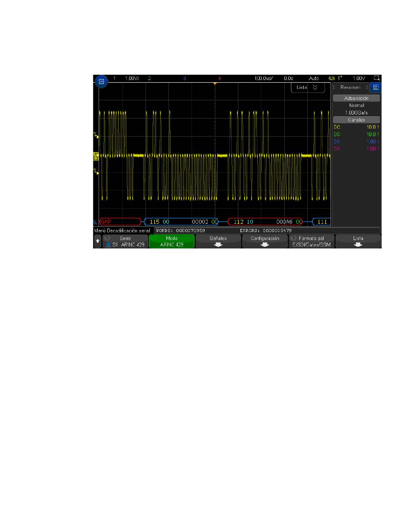Open the Configuración softkey submenu
This screenshot has width=420, height=515.
[x=265, y=241]
